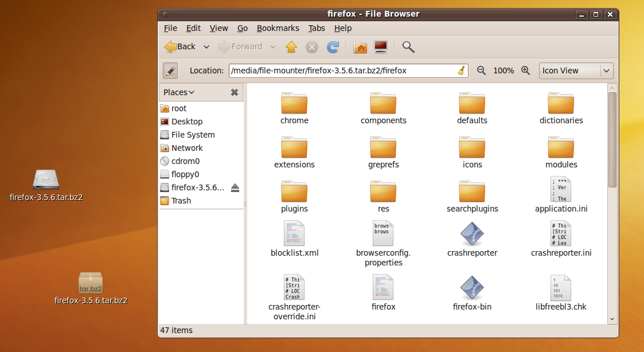Reset zoom via 100% label
Viewport: 644px width, 352px height.
504,71
